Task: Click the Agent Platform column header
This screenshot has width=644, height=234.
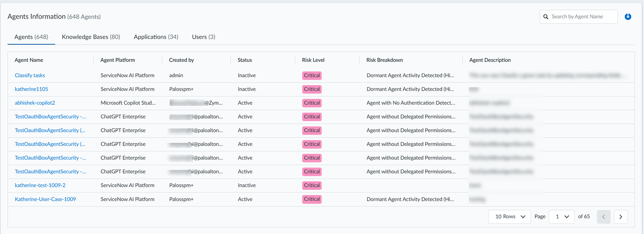Action: [118, 60]
